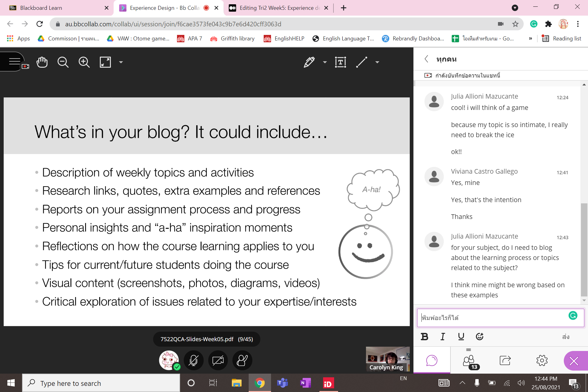
Task: Toggle the camera video button
Action: (x=218, y=360)
